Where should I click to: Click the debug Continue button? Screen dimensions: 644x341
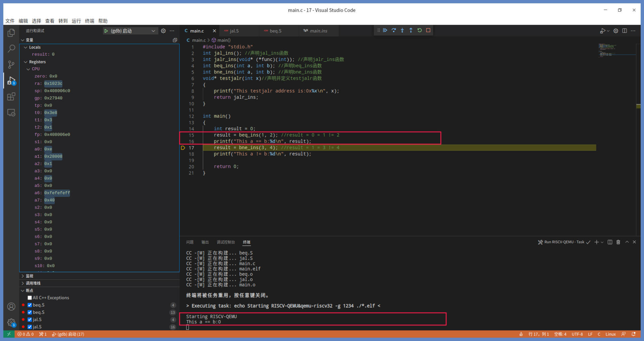point(385,30)
